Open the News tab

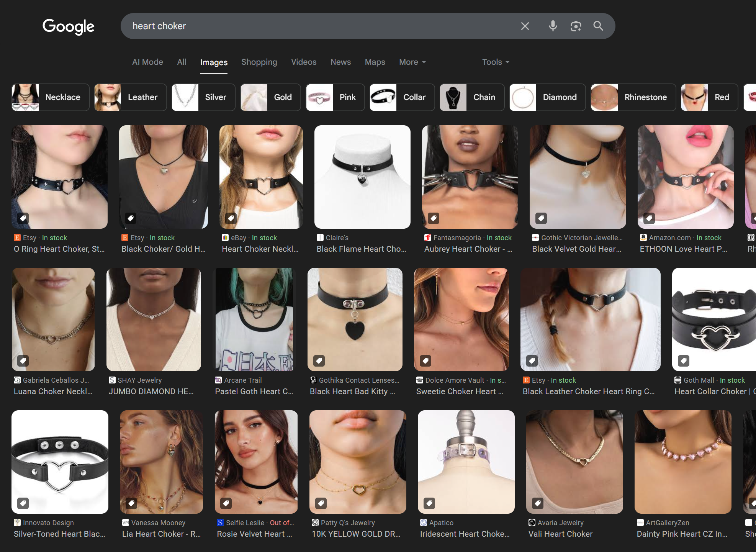click(340, 62)
